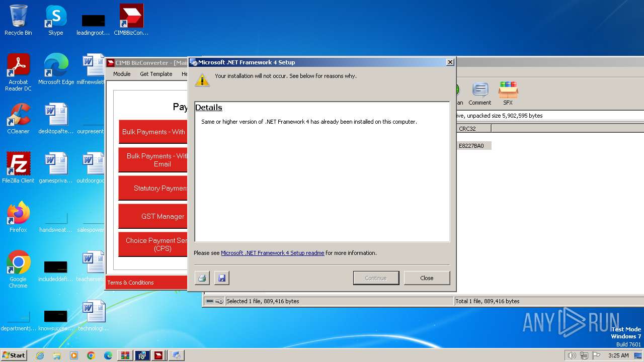Close the .NET Framework 4 Setup window with the X
Image resolution: width=644 pixels, height=362 pixels.
click(x=450, y=62)
